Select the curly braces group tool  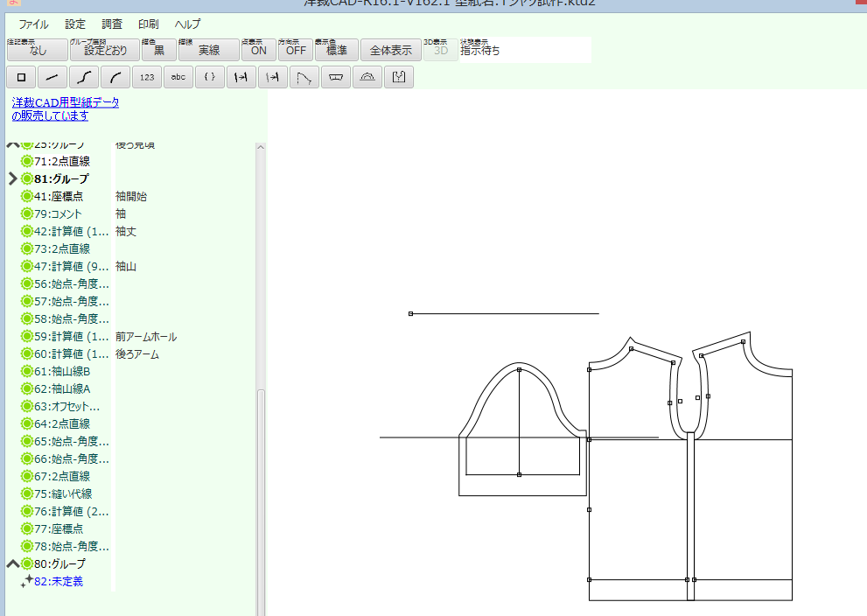pos(210,77)
